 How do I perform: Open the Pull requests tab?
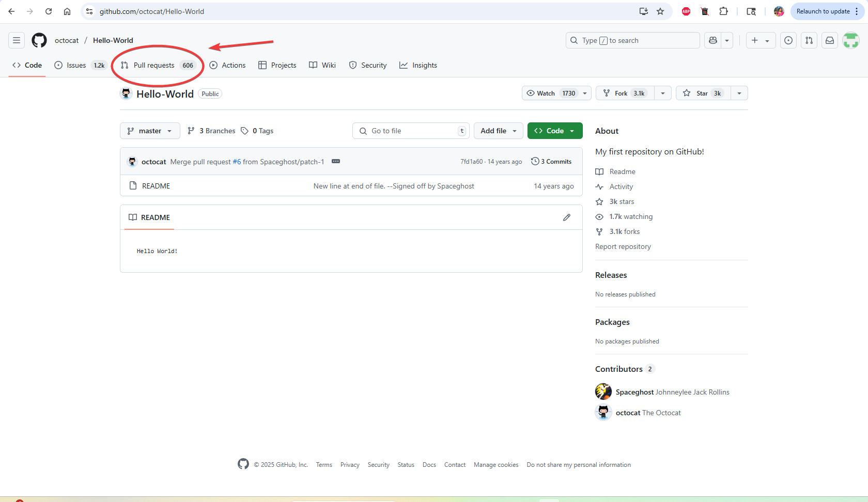coord(158,65)
